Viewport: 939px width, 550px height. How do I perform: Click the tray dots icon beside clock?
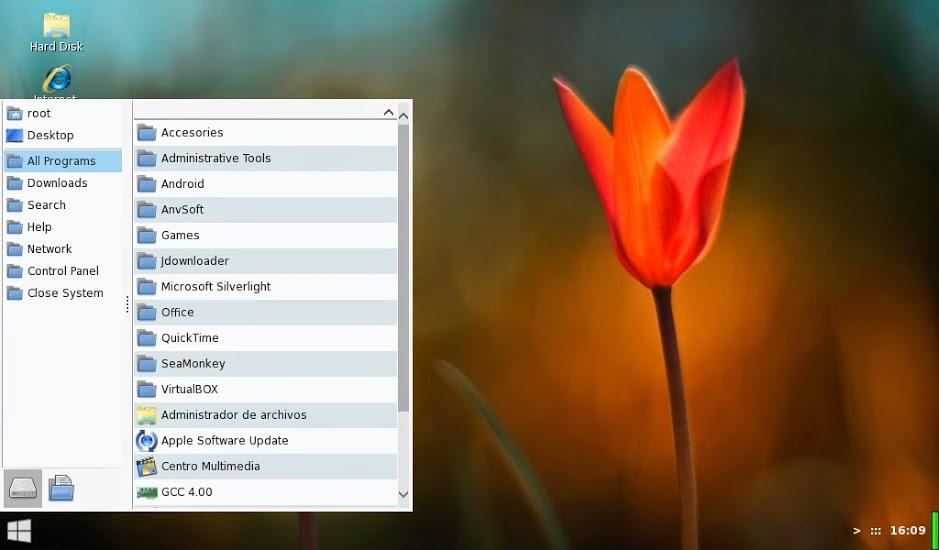click(876, 531)
